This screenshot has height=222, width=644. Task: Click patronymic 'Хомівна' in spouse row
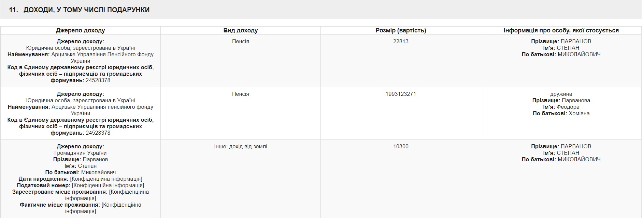point(579,113)
